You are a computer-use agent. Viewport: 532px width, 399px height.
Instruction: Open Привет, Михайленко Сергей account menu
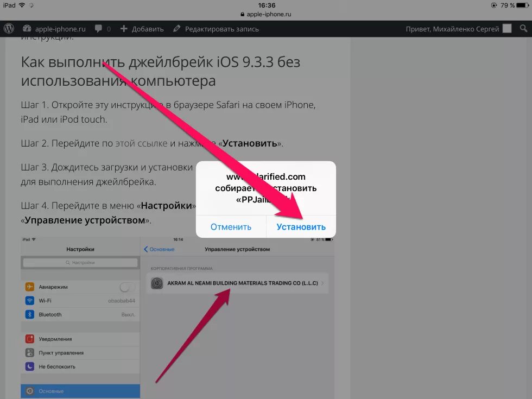[458, 29]
